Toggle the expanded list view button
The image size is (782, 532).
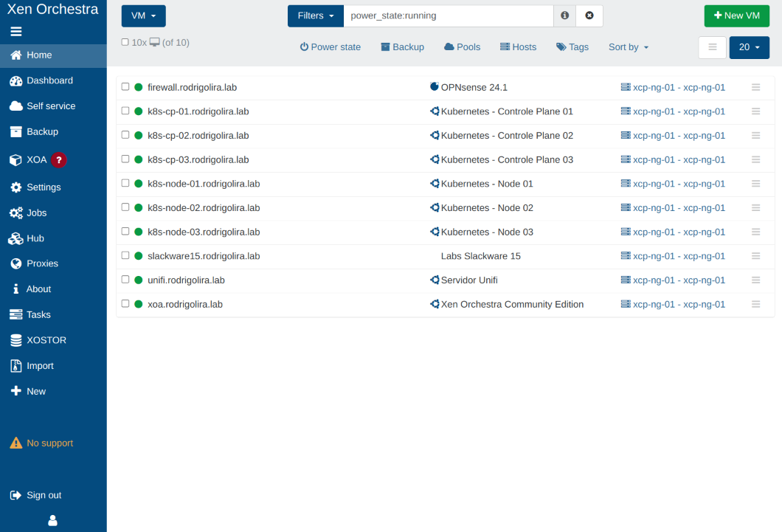click(712, 47)
